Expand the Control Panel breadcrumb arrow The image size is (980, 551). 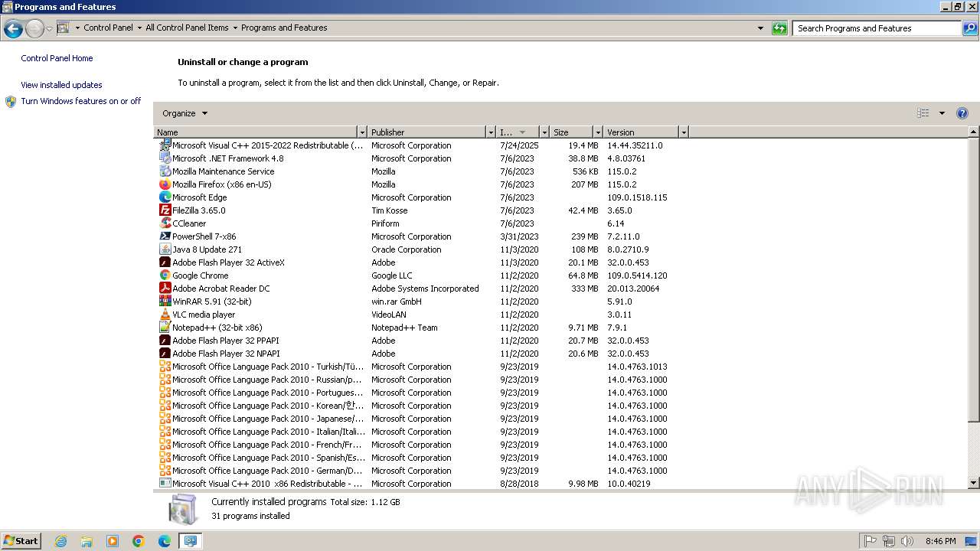(139, 28)
